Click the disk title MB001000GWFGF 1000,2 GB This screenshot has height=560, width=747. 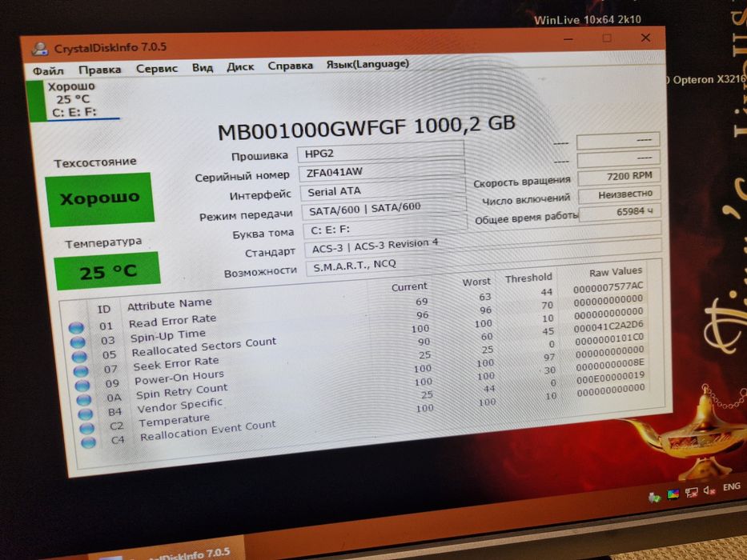click(x=367, y=127)
